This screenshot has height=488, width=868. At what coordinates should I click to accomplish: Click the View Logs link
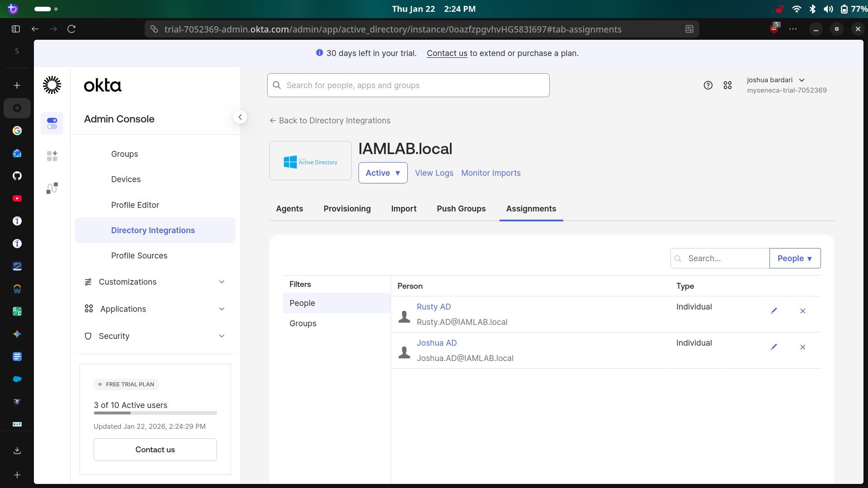tap(434, 173)
